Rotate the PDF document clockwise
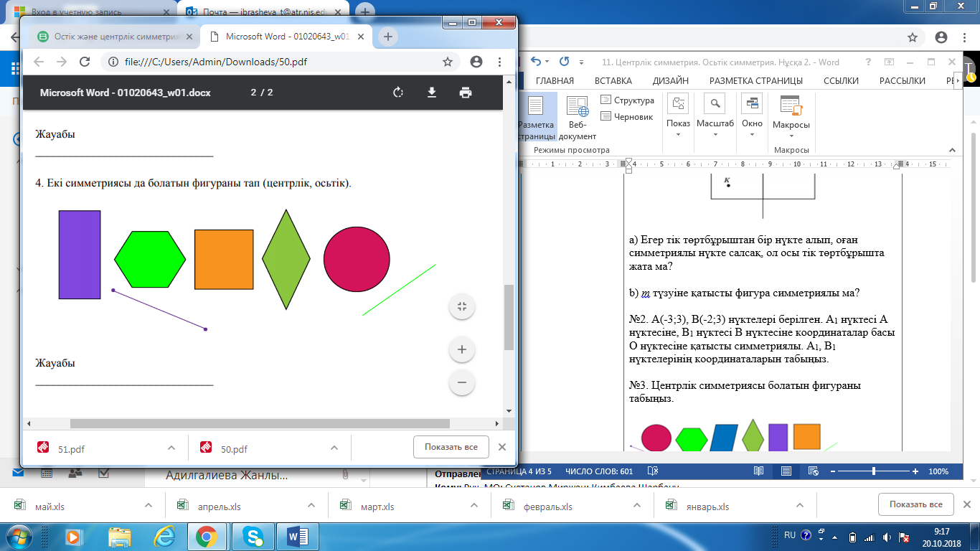980x551 pixels. point(398,93)
